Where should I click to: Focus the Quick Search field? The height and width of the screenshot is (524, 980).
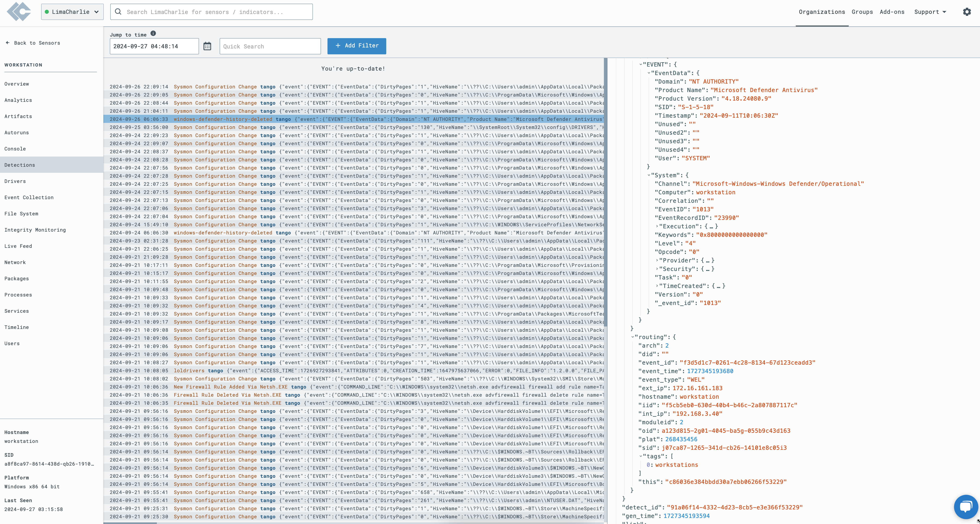click(270, 46)
